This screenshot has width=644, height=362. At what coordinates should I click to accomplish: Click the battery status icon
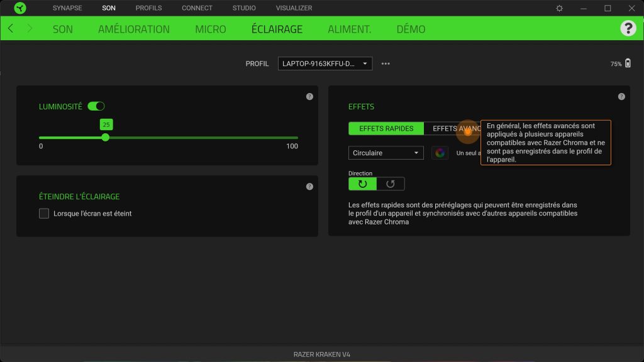(628, 63)
